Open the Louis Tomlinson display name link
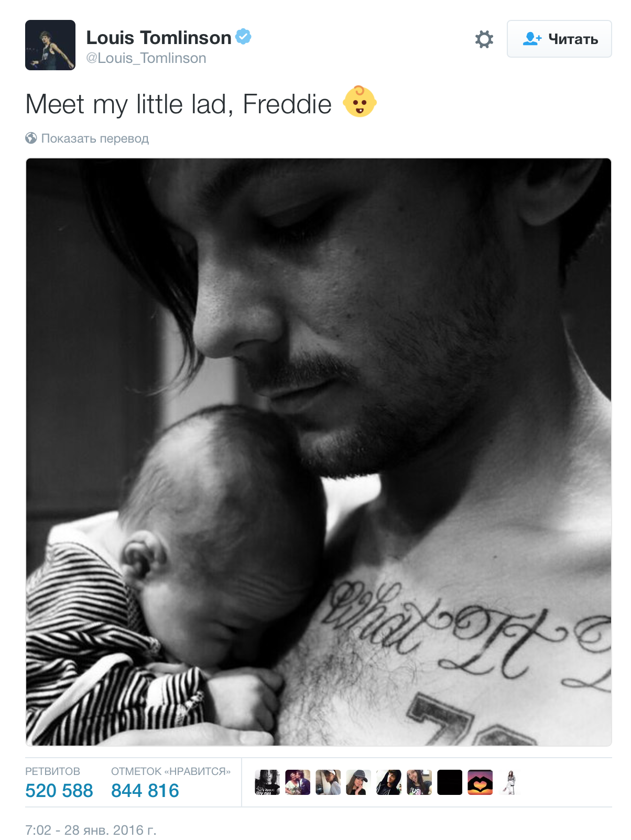 [159, 38]
